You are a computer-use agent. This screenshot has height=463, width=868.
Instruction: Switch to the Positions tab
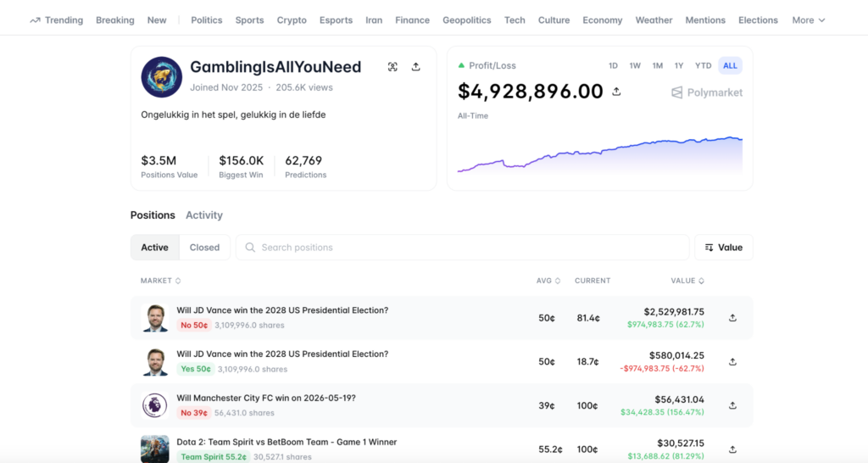coord(153,215)
